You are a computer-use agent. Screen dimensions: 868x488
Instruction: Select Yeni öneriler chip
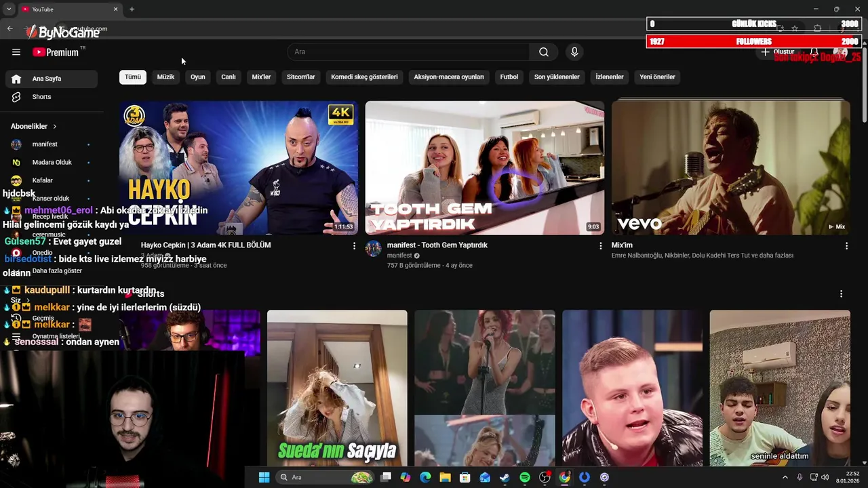[657, 77]
